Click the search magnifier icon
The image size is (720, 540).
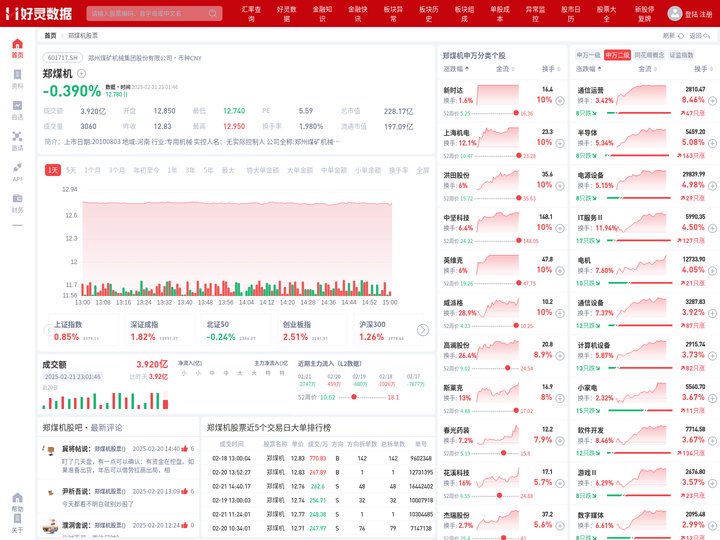tap(213, 13)
